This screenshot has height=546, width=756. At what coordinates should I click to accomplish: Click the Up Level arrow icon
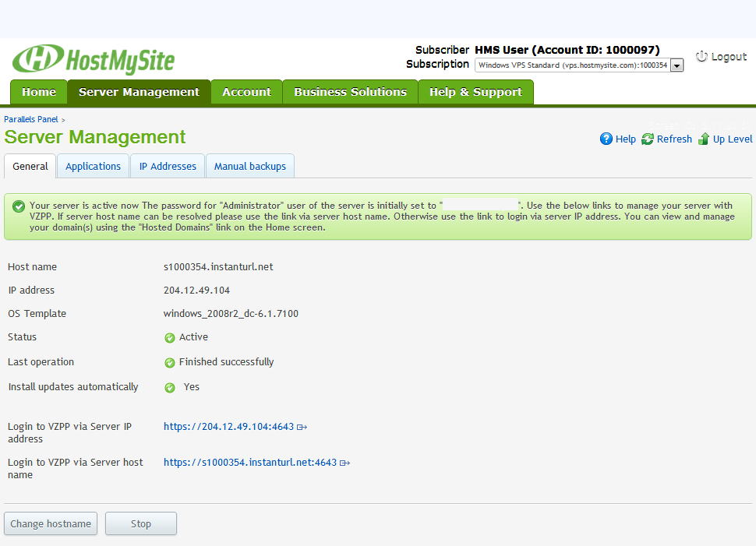704,139
